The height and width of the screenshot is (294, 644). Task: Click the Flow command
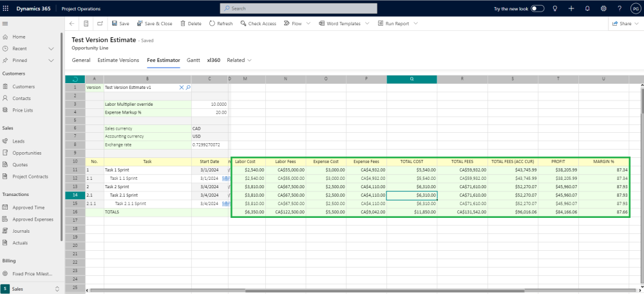tap(293, 24)
